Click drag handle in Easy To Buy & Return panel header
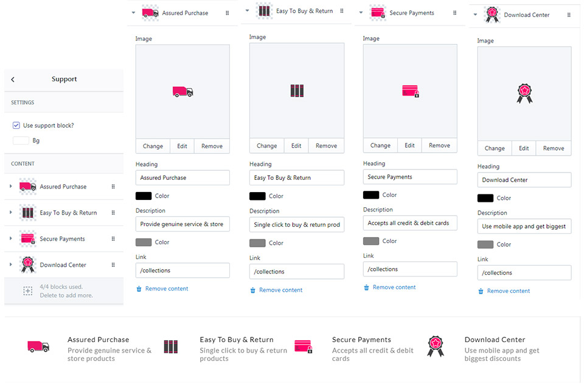This screenshot has width=584, height=392. (x=342, y=11)
